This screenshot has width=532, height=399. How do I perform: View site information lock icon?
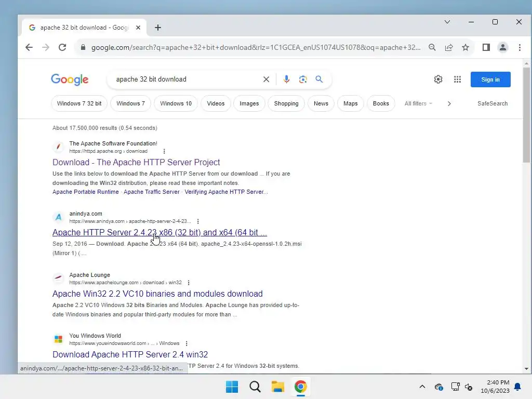(x=83, y=47)
